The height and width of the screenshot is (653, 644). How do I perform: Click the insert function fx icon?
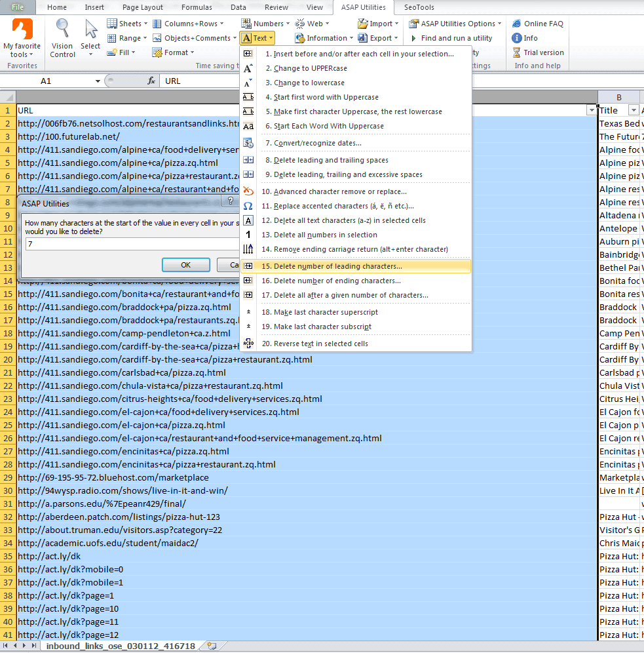tap(151, 81)
